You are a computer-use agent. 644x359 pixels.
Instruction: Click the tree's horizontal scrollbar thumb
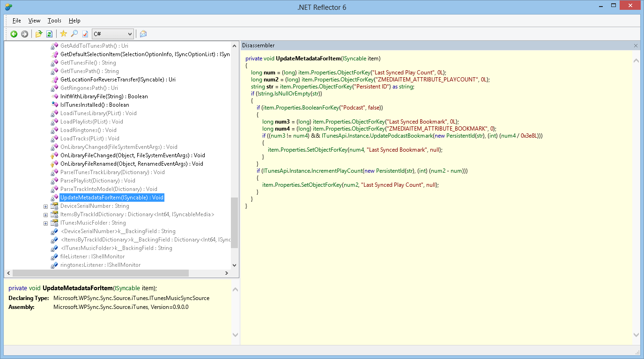click(100, 273)
